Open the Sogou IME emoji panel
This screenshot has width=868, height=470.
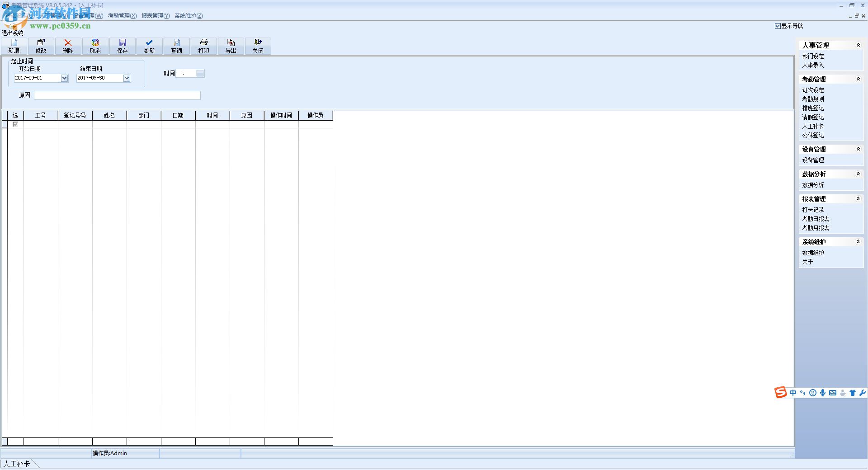(x=813, y=393)
